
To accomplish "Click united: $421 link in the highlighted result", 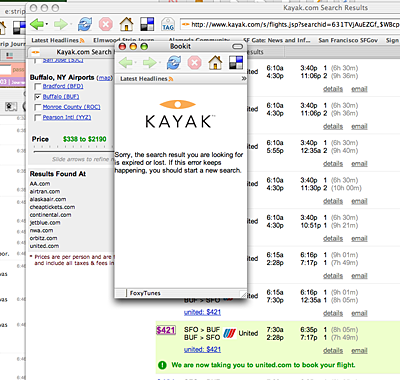I will coord(202,349).
